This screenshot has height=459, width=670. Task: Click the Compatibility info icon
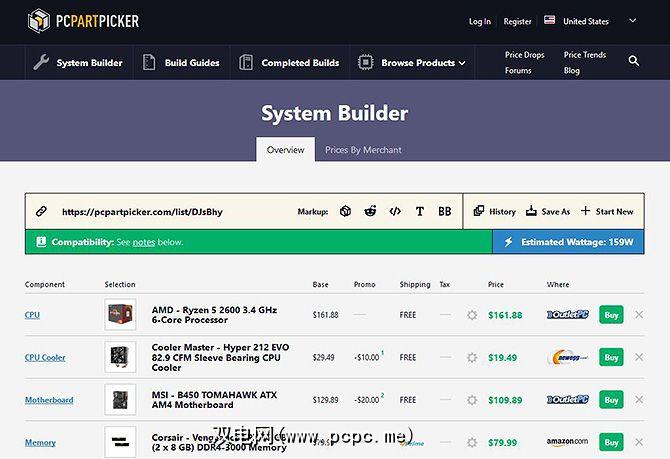41,242
